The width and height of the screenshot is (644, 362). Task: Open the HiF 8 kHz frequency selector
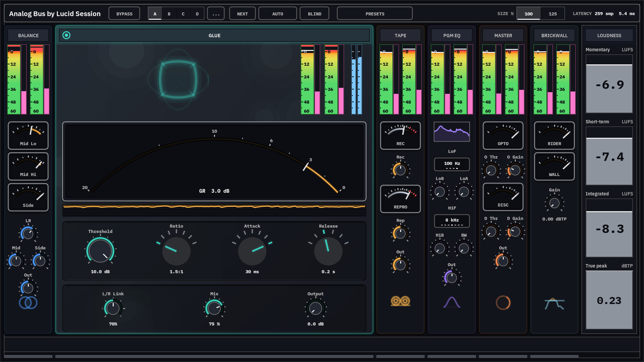[452, 221]
